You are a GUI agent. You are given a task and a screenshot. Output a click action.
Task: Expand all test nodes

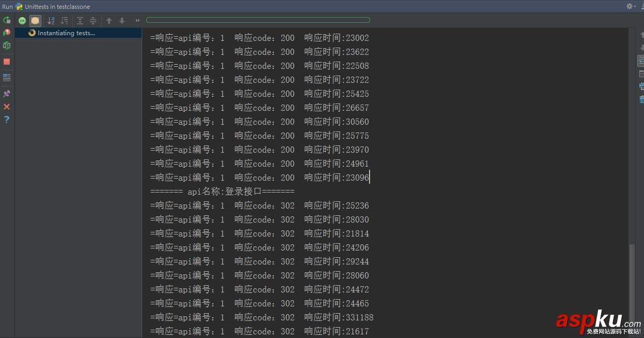(x=80, y=21)
